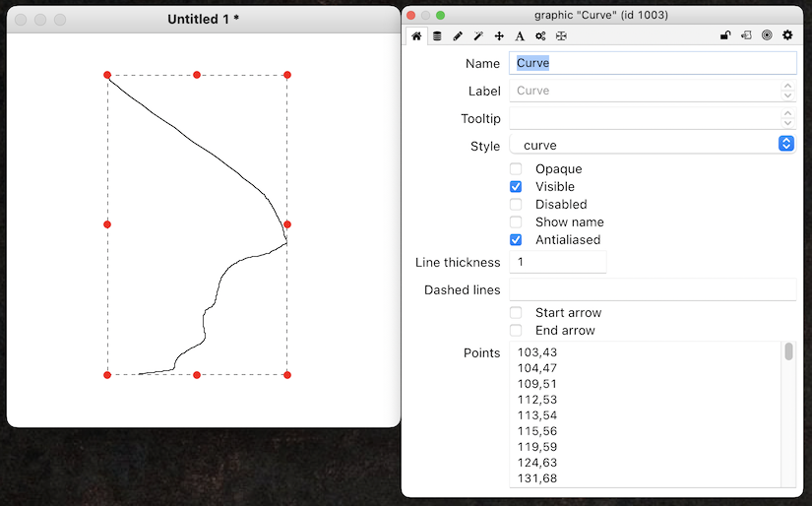Click in the Line thickness field
The height and width of the screenshot is (506, 812).
[558, 262]
